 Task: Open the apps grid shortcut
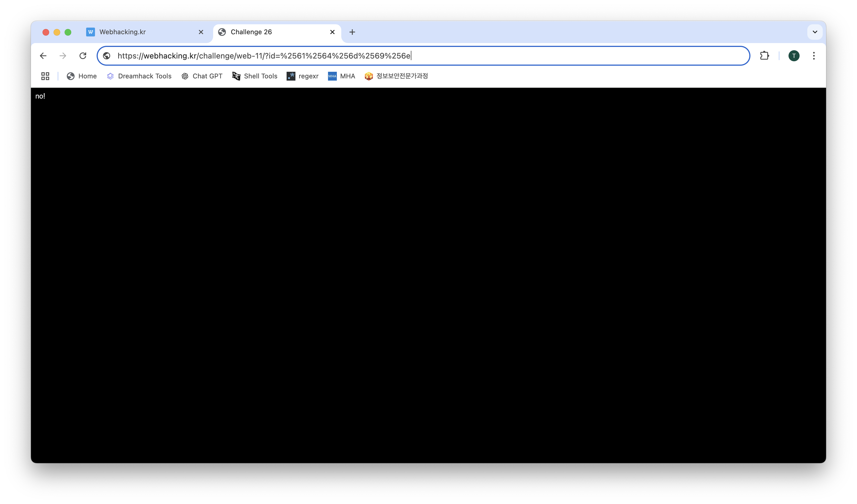(x=45, y=76)
